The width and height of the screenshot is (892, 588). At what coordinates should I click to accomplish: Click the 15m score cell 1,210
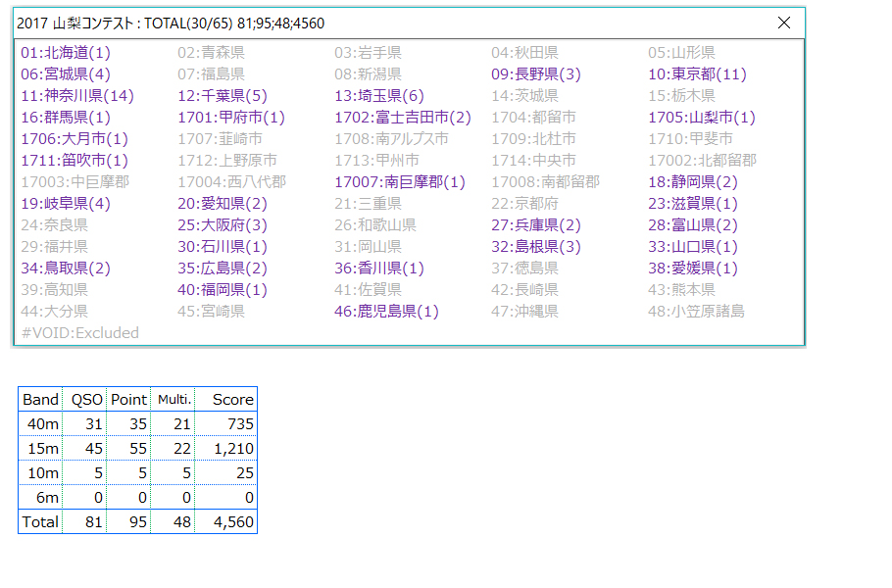coord(231,448)
